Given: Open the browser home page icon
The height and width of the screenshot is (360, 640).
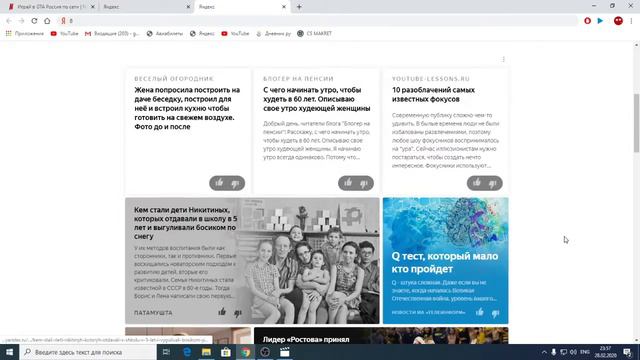Looking at the screenshot, I should click(47, 21).
